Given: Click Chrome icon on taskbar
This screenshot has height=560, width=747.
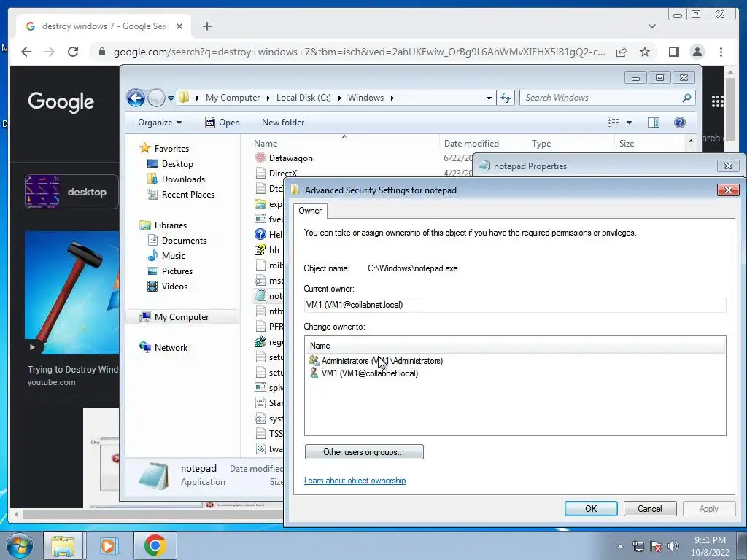Looking at the screenshot, I should coord(155,545).
